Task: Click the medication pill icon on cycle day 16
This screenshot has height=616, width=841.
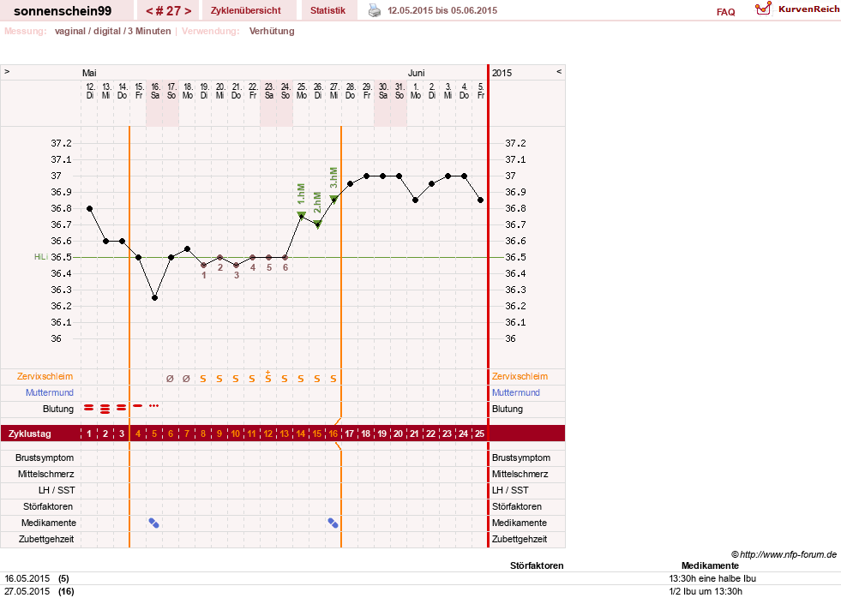Action: [333, 523]
